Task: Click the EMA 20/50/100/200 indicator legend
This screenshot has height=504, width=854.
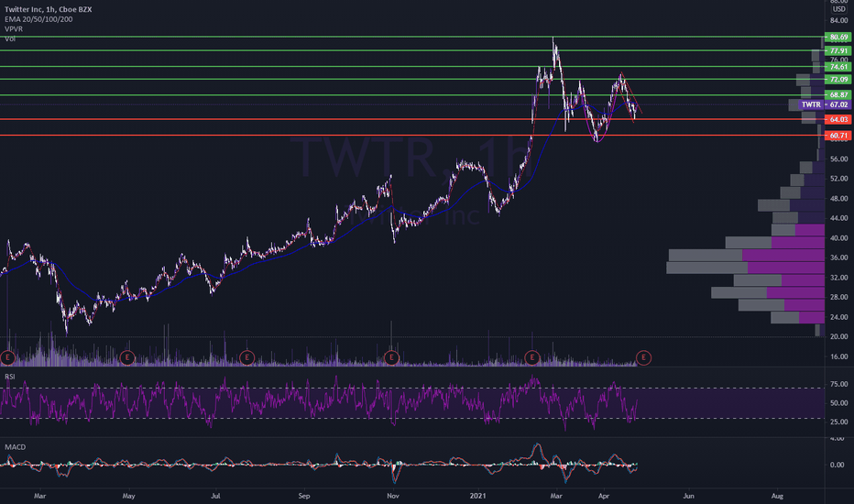Action: click(38, 19)
